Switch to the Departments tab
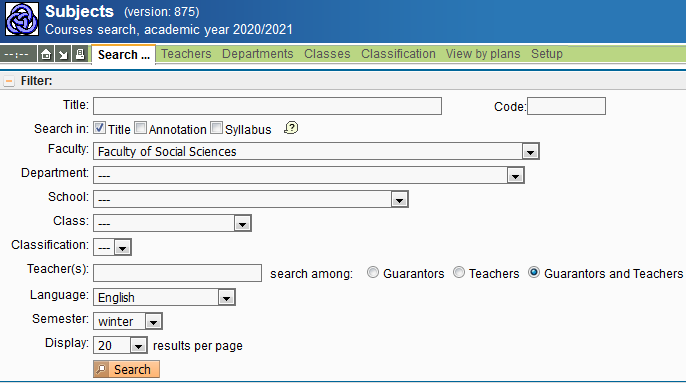This screenshot has width=686, height=386. coord(257,54)
